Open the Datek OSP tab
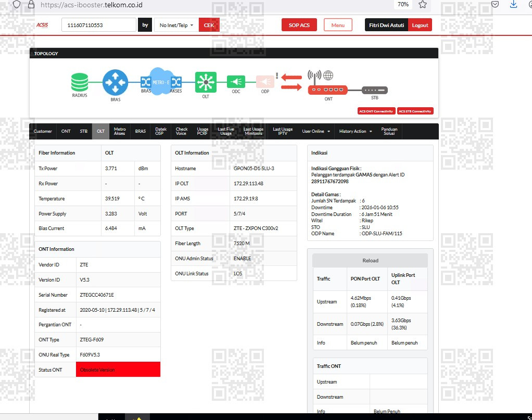 (160, 131)
